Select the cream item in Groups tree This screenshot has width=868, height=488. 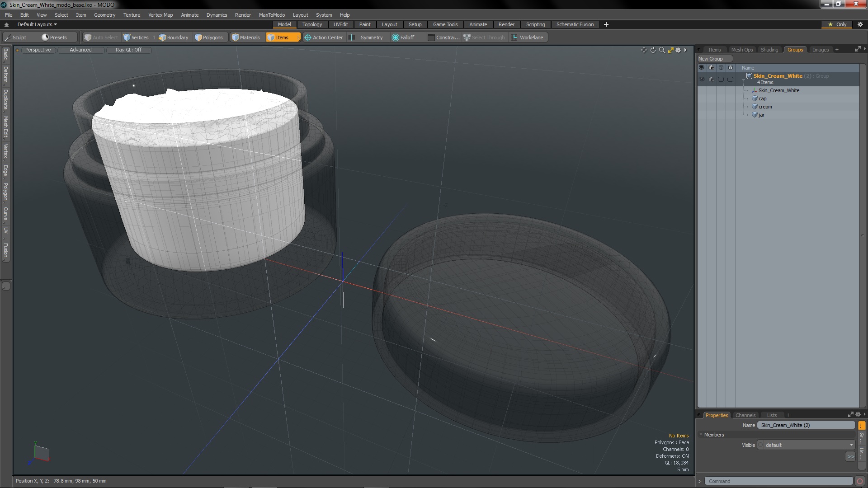(x=765, y=107)
